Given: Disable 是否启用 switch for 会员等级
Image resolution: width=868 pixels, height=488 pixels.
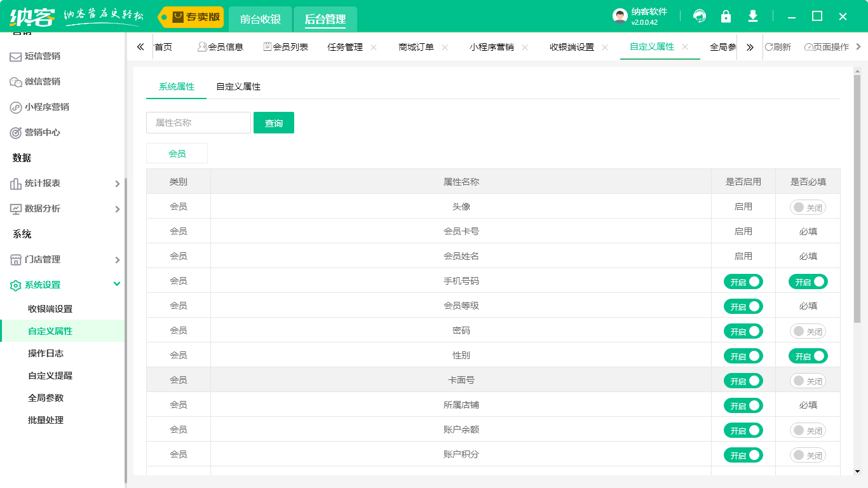Looking at the screenshot, I should tap(743, 306).
